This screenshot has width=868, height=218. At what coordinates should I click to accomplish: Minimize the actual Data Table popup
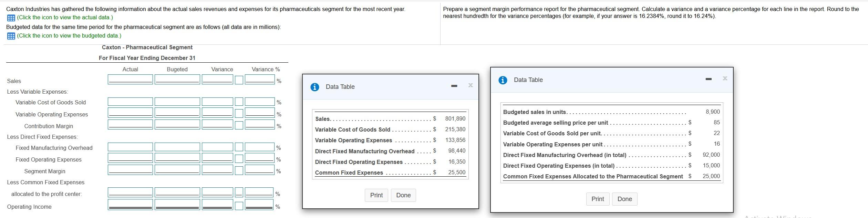(x=454, y=86)
